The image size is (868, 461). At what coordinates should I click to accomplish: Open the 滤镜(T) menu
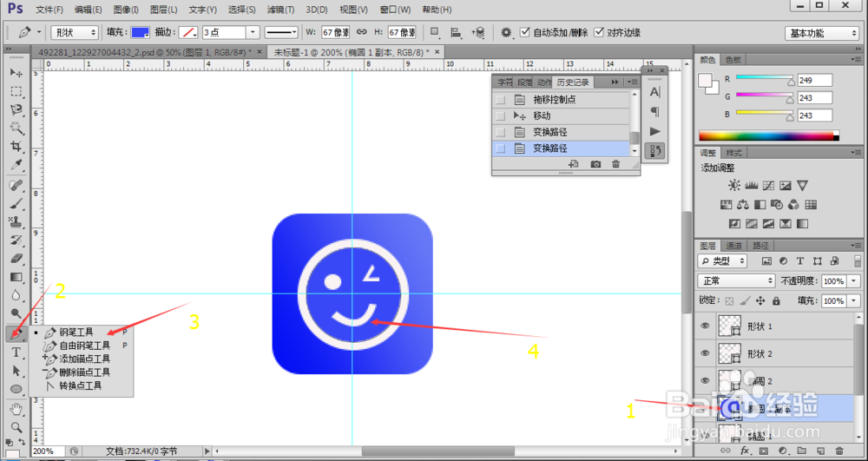280,10
